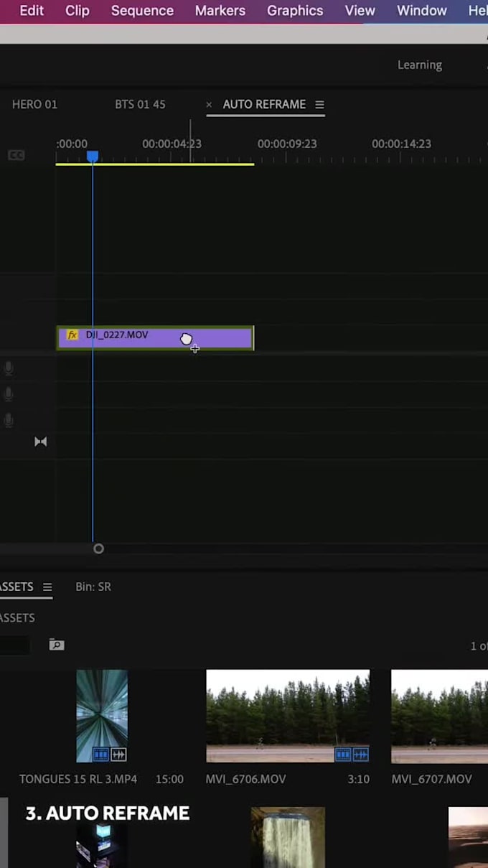Switch to the Bin: SR tab
This screenshot has height=868, width=488.
[93, 587]
